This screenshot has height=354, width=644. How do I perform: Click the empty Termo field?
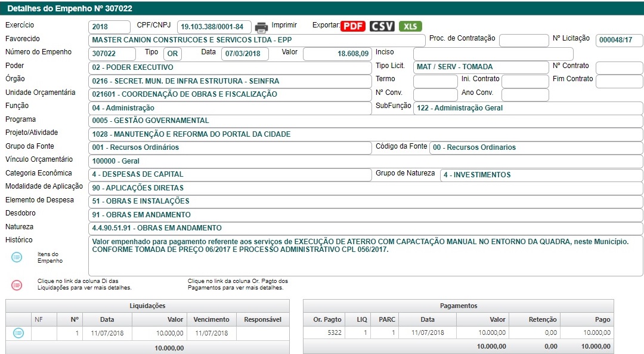click(435, 81)
